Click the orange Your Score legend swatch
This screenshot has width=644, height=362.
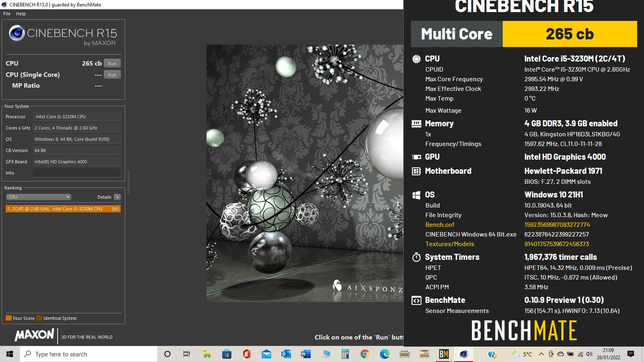point(8,318)
